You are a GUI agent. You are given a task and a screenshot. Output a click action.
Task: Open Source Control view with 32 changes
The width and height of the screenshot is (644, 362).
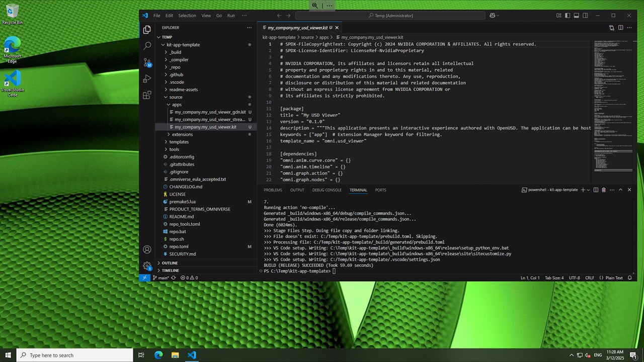pyautogui.click(x=147, y=62)
